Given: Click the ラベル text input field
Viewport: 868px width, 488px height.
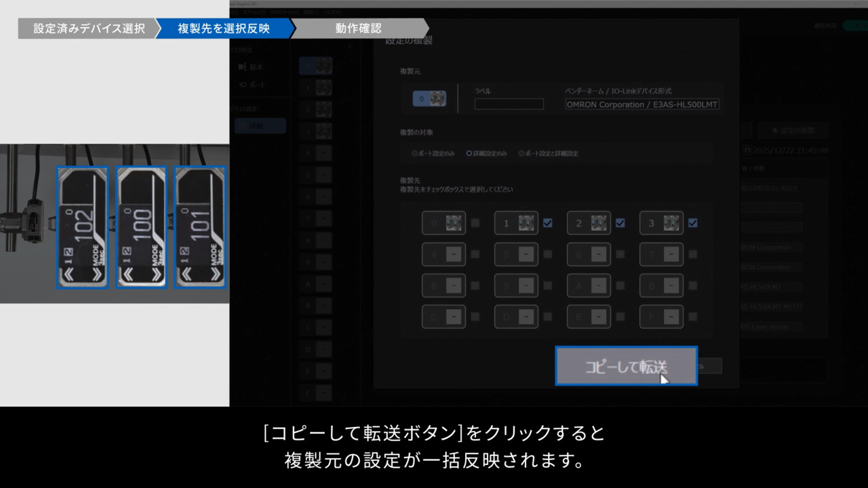Looking at the screenshot, I should click(x=509, y=104).
